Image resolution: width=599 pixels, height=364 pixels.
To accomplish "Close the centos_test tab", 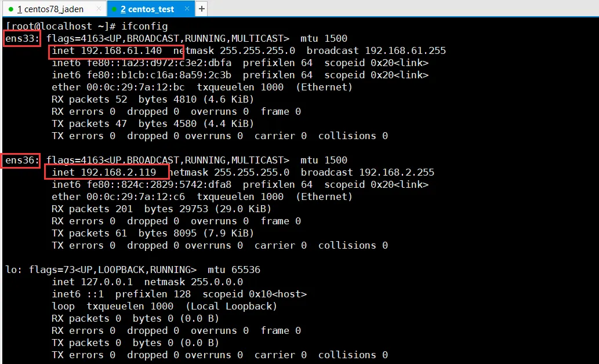I will click(x=186, y=9).
